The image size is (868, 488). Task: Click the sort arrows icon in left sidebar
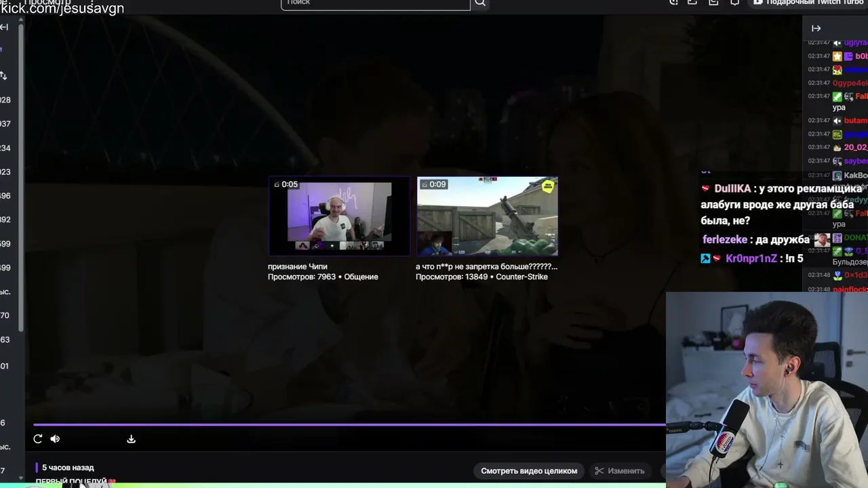pyautogui.click(x=3, y=75)
